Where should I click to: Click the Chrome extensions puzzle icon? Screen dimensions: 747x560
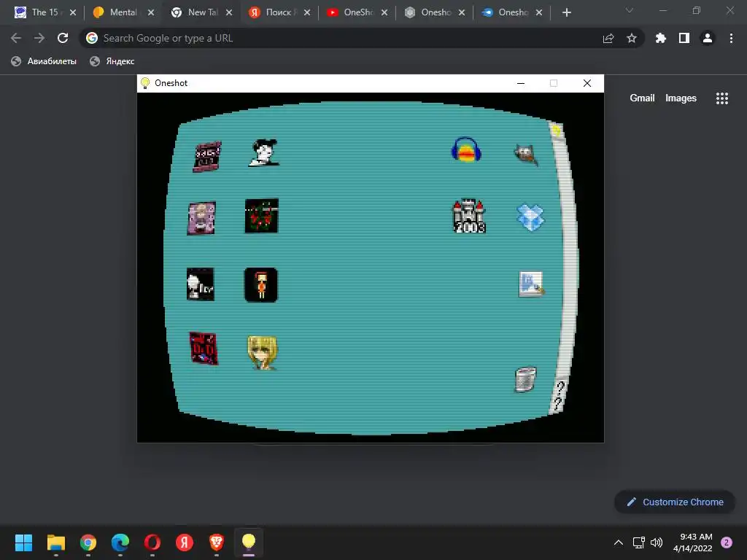660,38
